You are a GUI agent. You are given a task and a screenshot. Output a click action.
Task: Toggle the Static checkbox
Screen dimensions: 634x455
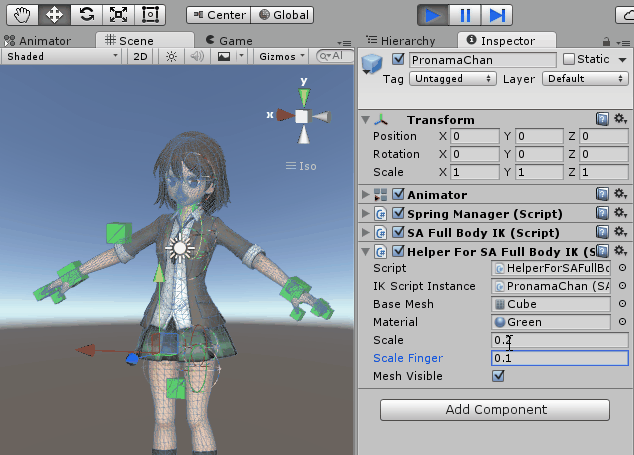(568, 59)
